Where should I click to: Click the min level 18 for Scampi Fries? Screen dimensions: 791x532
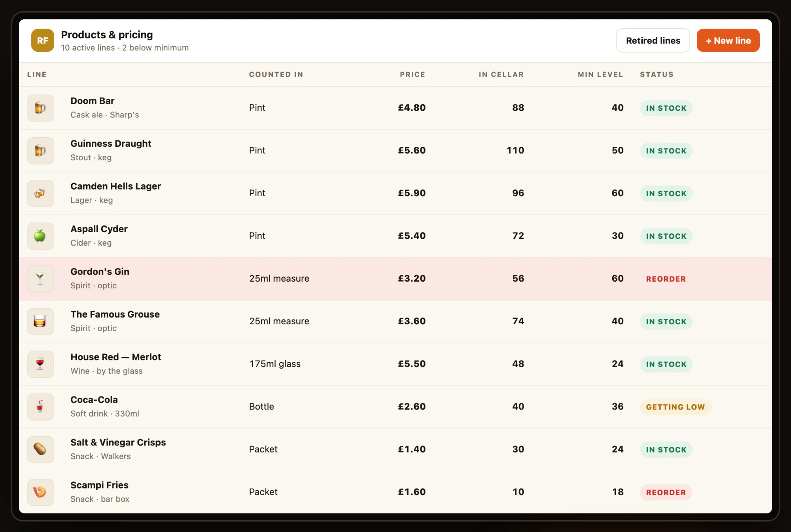point(618,492)
